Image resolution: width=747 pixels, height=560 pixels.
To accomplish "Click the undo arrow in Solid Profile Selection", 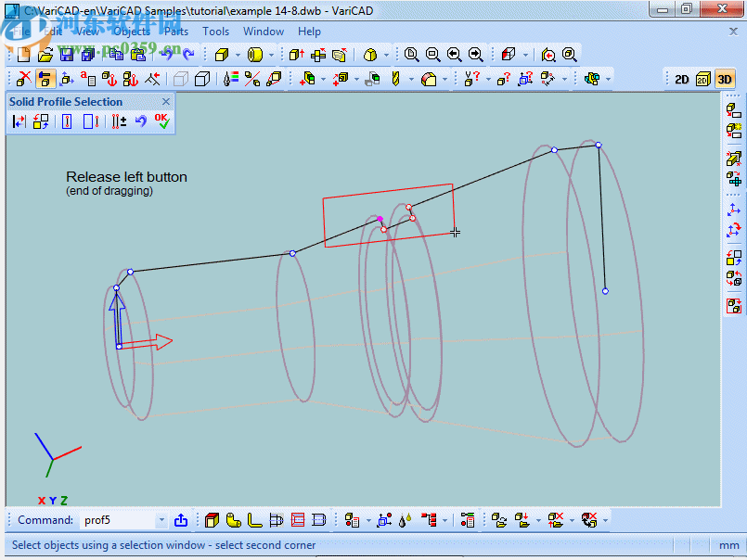I will tap(140, 121).
